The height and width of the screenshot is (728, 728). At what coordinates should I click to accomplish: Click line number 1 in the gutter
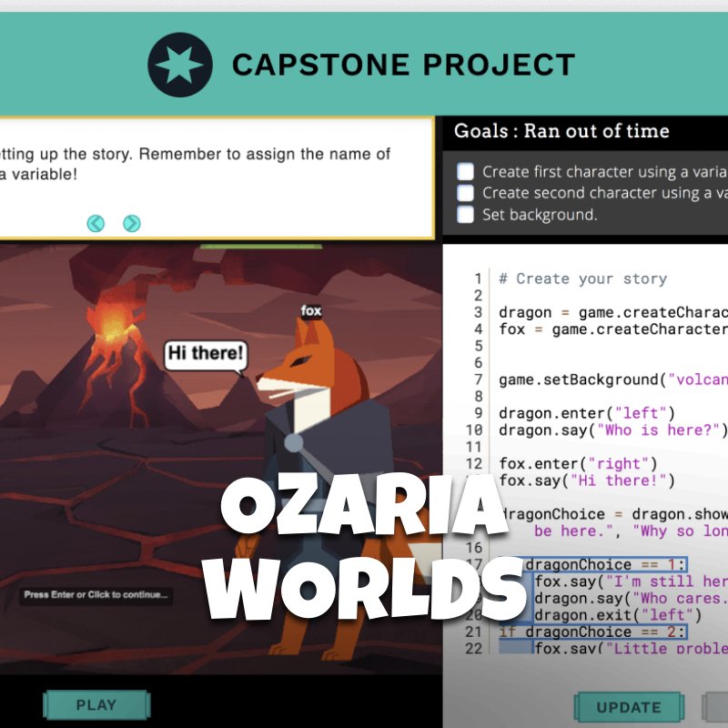(478, 278)
